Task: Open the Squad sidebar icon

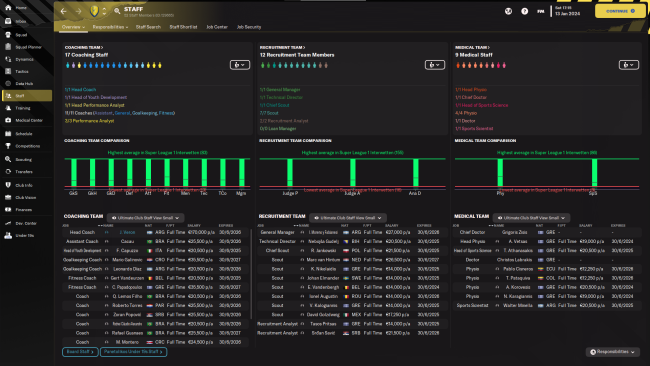Action: [x=8, y=35]
